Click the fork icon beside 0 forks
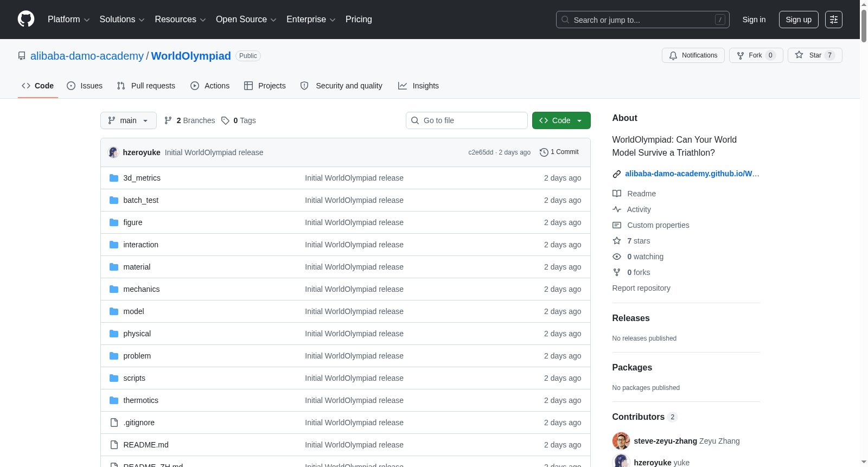 coord(617,272)
